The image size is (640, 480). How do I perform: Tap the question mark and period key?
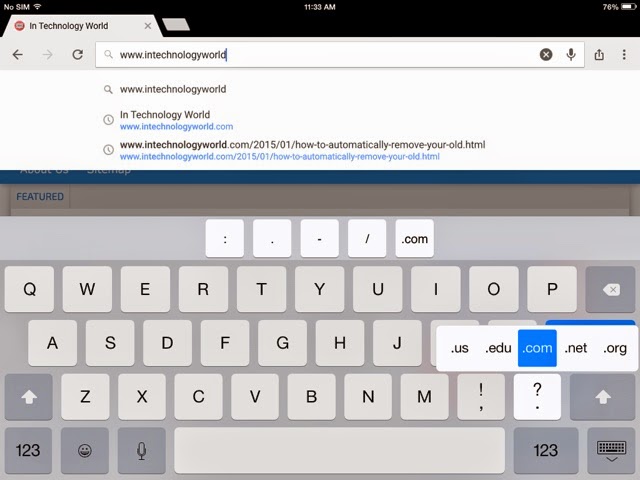(x=538, y=397)
